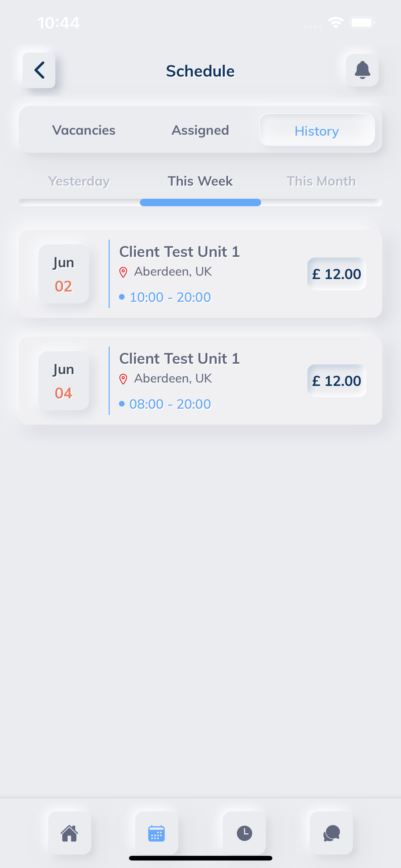Image resolution: width=401 pixels, height=868 pixels.
Task: Select the History tab
Action: coord(317,130)
